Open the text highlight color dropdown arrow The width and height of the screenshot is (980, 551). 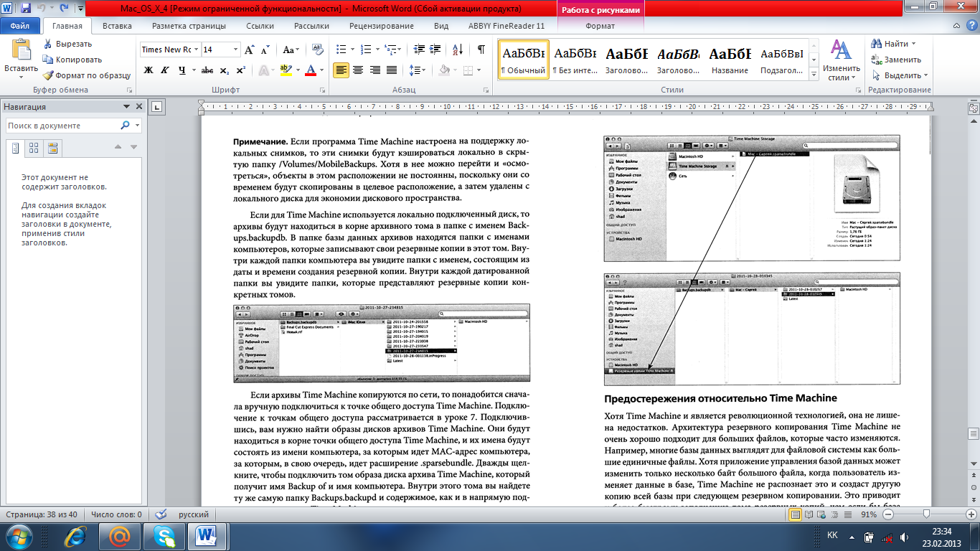click(x=296, y=70)
